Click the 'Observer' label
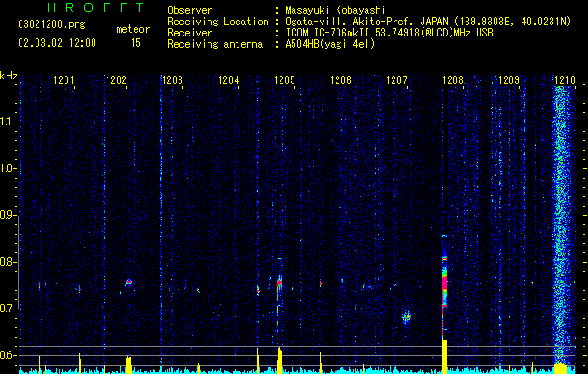This screenshot has height=374, width=588. (190, 10)
